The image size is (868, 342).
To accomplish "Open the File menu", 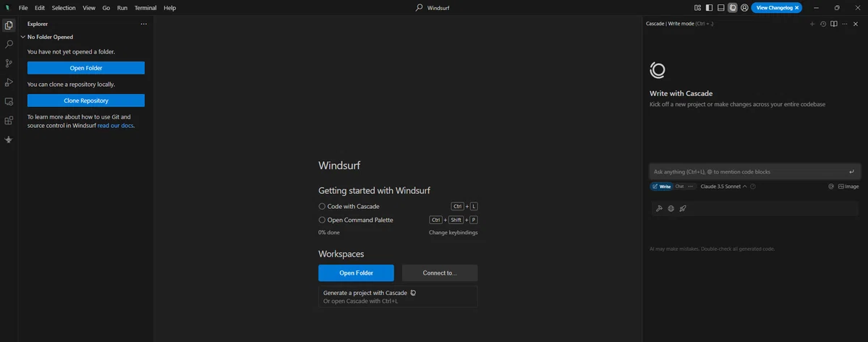I will tap(23, 7).
